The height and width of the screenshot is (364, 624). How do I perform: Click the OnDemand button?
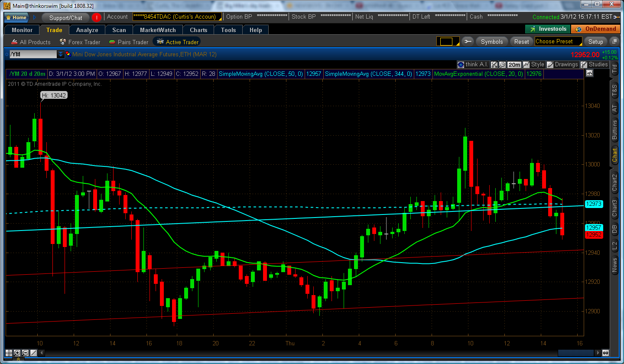coord(595,29)
